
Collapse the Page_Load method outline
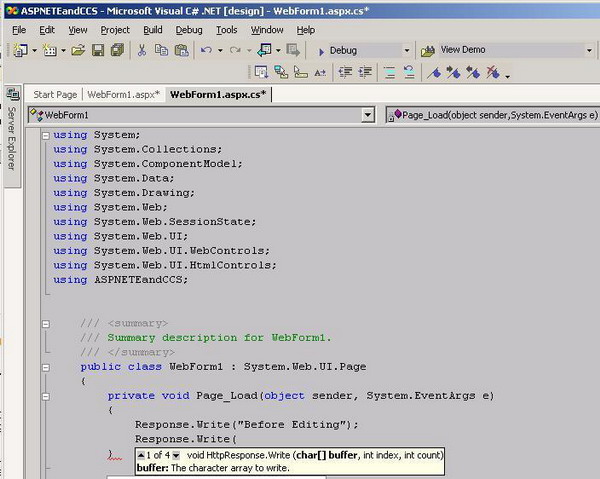tap(46, 396)
